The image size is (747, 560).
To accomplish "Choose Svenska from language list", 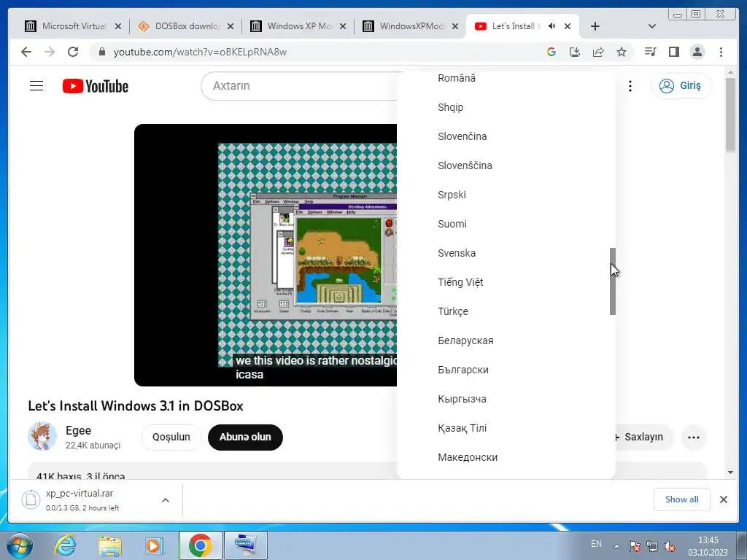I will 506,253.
